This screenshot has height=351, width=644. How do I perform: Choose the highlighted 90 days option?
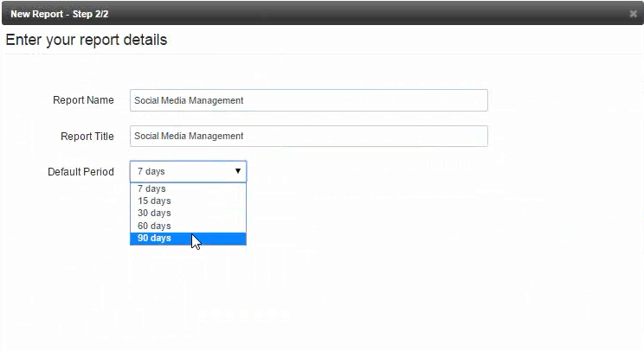188,239
